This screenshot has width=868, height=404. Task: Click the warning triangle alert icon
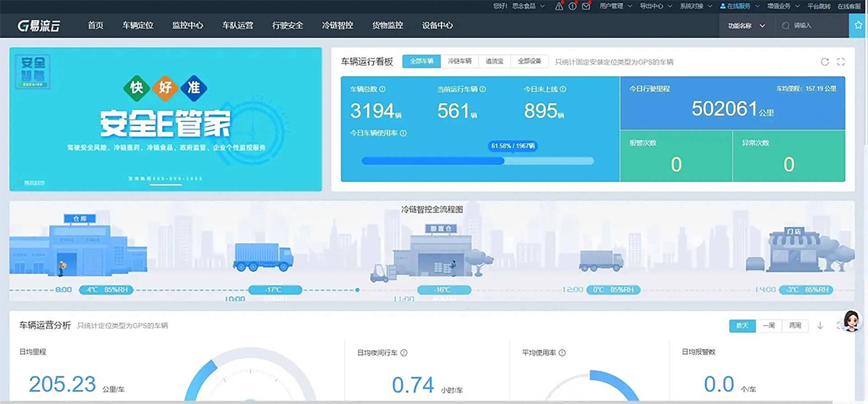(x=559, y=6)
